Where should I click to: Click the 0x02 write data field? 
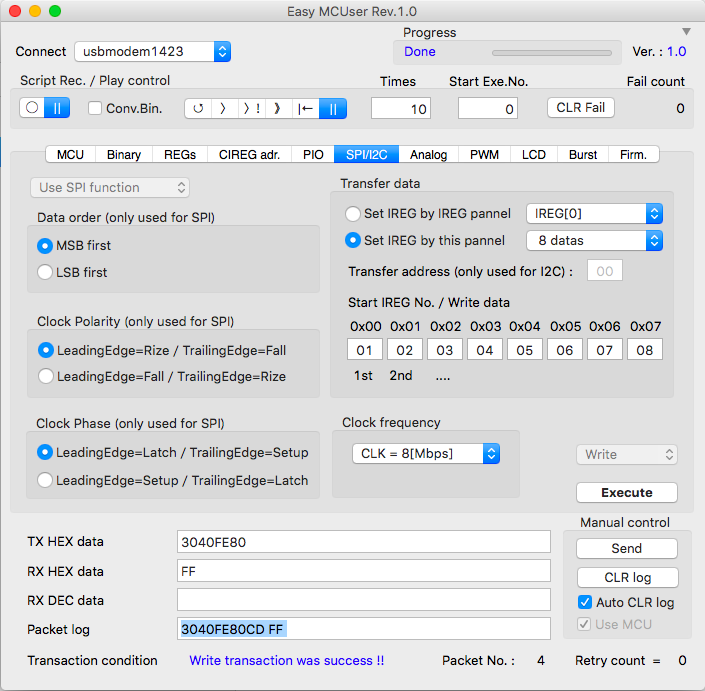point(445,350)
